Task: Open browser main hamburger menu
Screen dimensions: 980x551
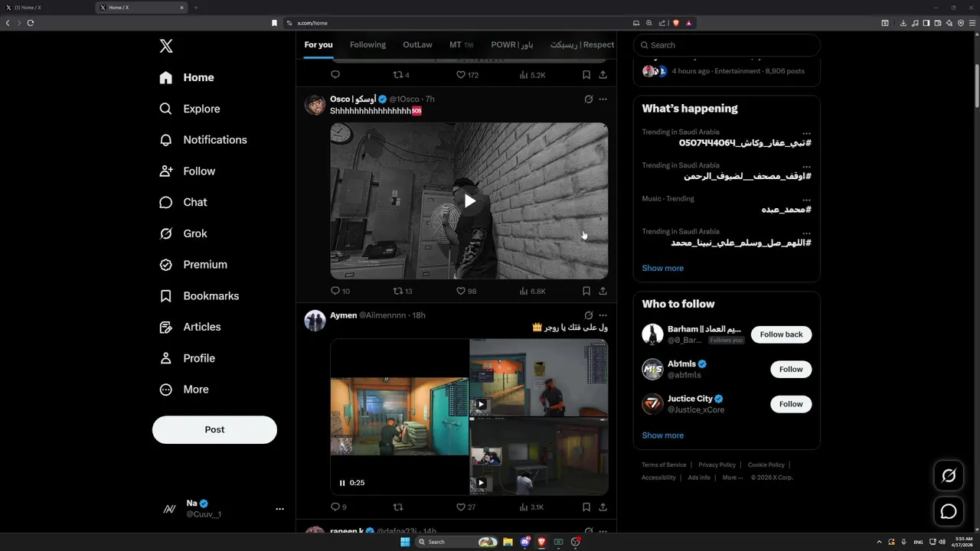Action: pyautogui.click(x=972, y=23)
